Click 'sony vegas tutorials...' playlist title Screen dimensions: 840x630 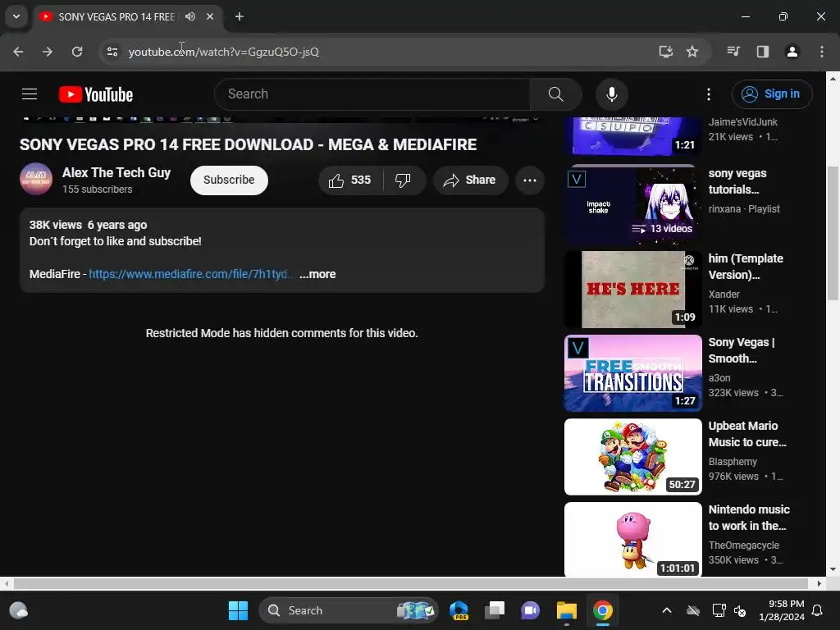coord(737,181)
